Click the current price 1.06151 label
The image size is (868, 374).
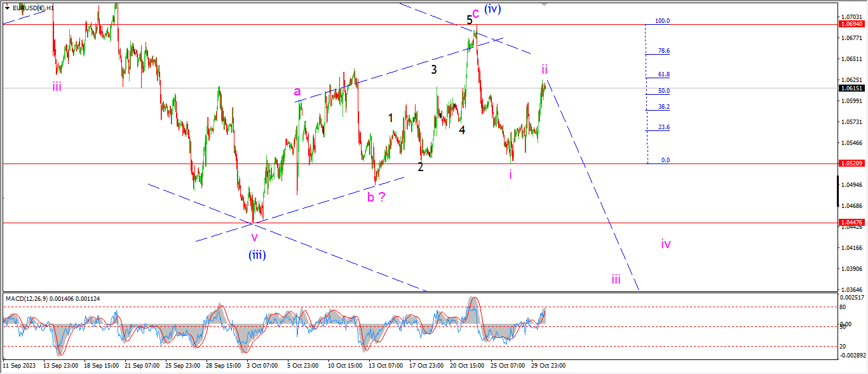[x=851, y=88]
